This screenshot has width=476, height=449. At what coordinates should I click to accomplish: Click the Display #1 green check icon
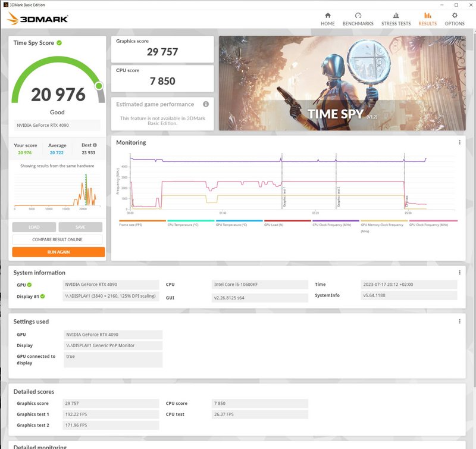[x=42, y=297]
